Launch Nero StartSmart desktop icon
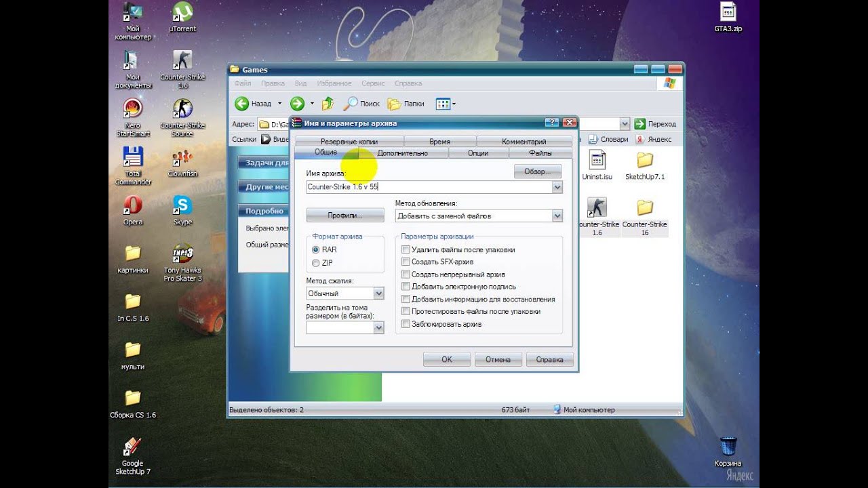868x488 pixels. [x=133, y=118]
